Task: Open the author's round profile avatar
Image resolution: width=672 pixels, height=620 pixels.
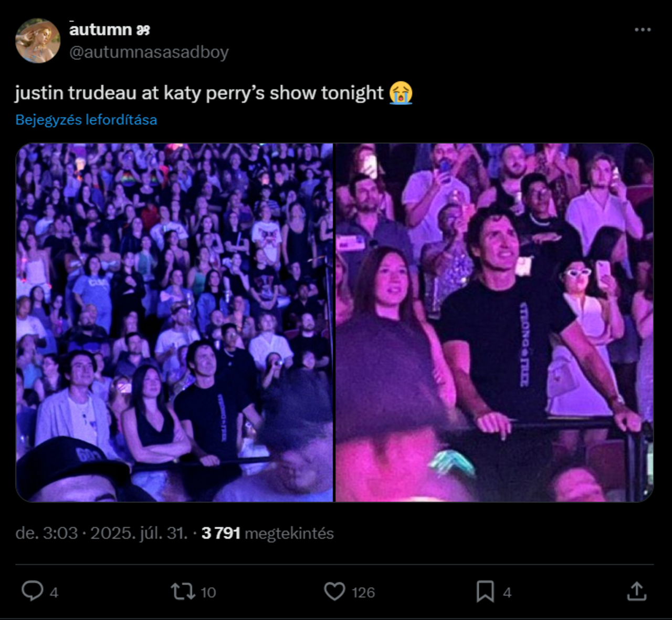Action: click(38, 41)
